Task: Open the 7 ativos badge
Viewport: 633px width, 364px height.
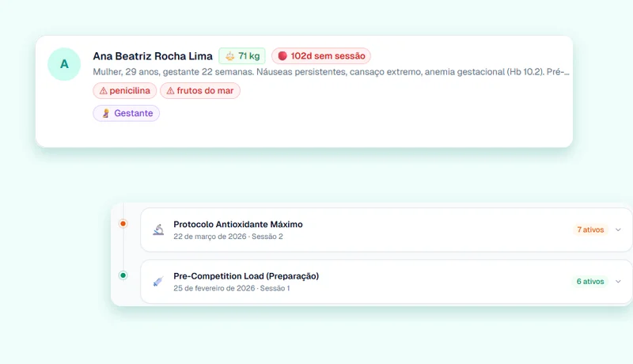Action: (x=590, y=229)
